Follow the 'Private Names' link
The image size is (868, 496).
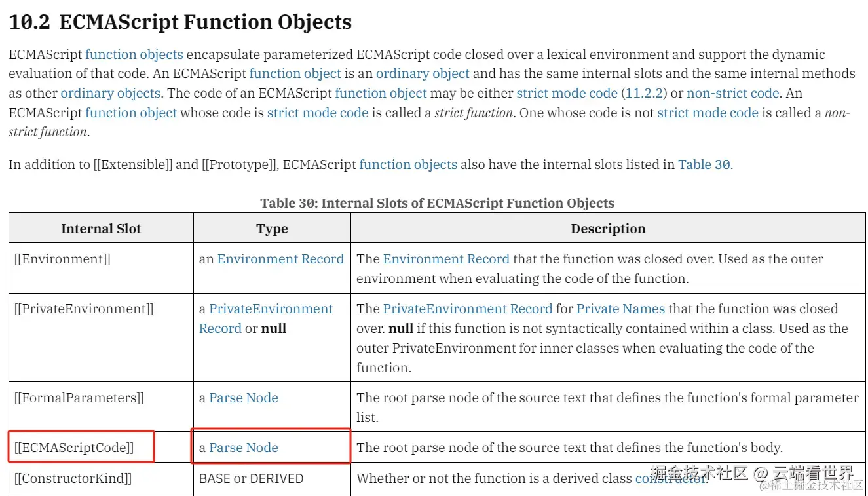tap(620, 309)
